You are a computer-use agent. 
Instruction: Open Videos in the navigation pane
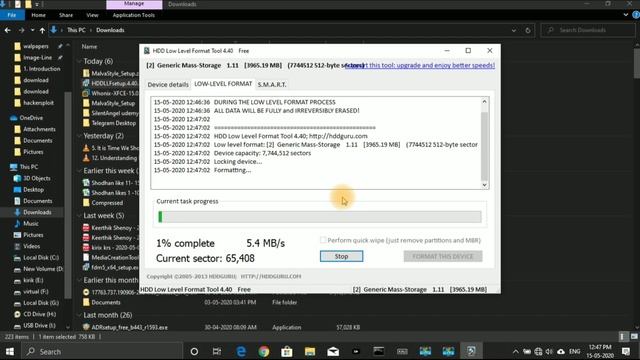31,246
